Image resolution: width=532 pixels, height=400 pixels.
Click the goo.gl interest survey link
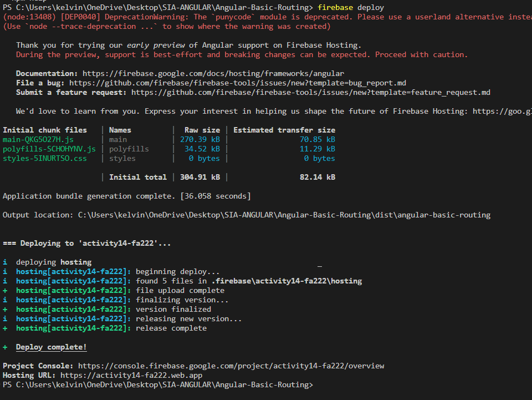502,112
